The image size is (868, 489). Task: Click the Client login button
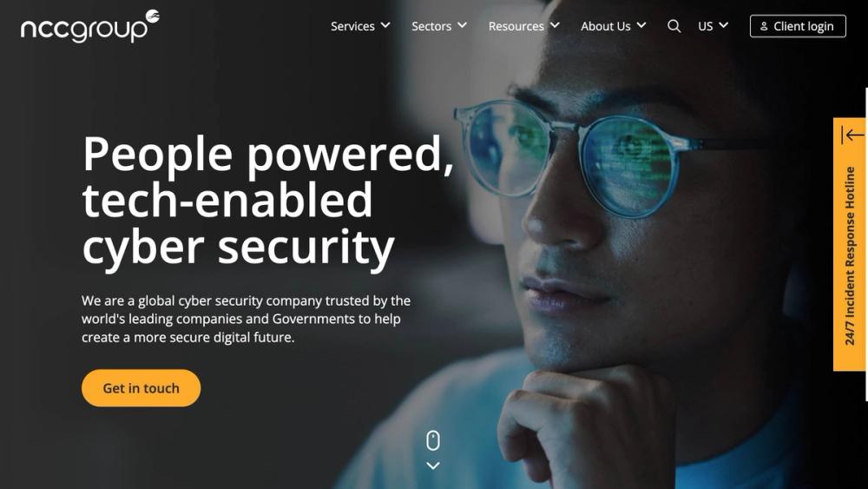click(798, 26)
